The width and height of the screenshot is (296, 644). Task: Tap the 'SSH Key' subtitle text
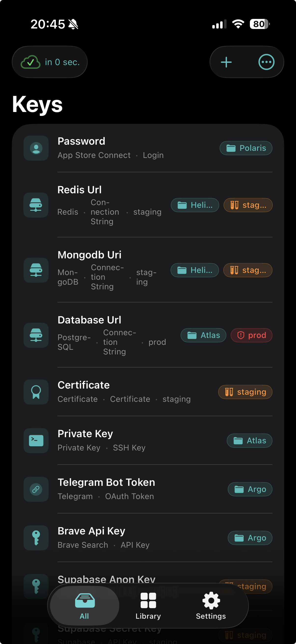click(x=129, y=448)
